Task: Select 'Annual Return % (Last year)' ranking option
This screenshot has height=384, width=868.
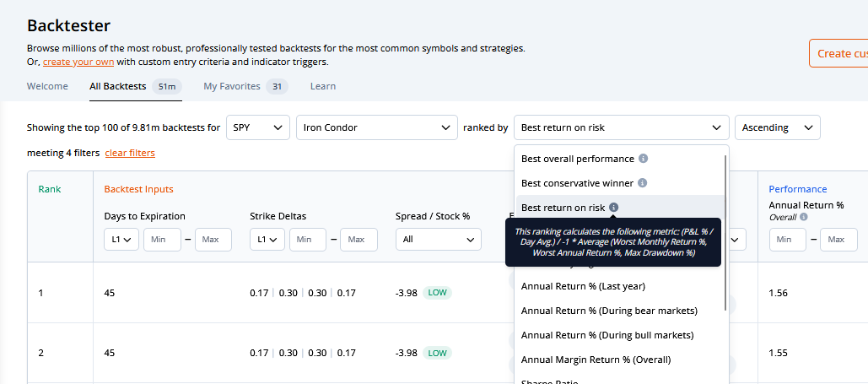Action: pyautogui.click(x=595, y=286)
